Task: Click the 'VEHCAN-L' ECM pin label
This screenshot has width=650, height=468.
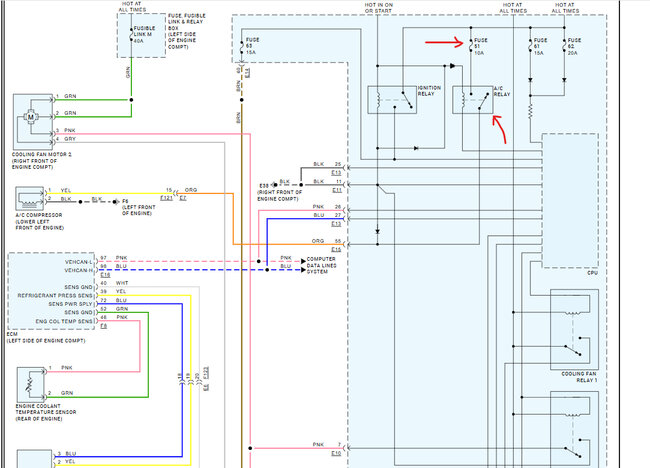Action: [79, 262]
